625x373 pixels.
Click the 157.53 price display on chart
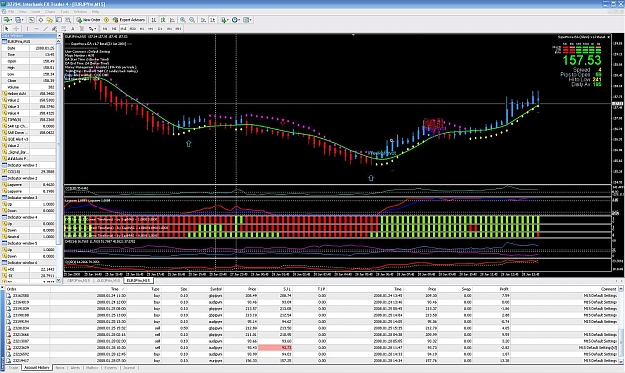coord(582,60)
